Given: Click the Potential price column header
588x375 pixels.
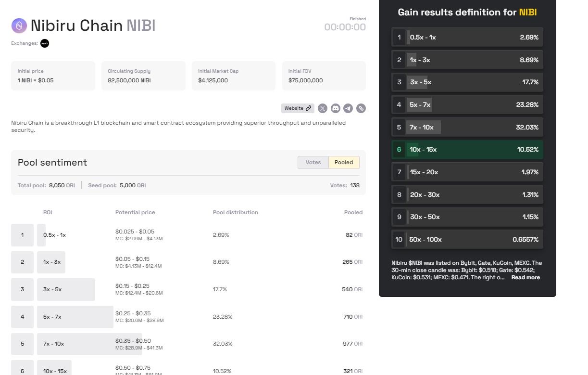Looking at the screenshot, I should coord(135,212).
